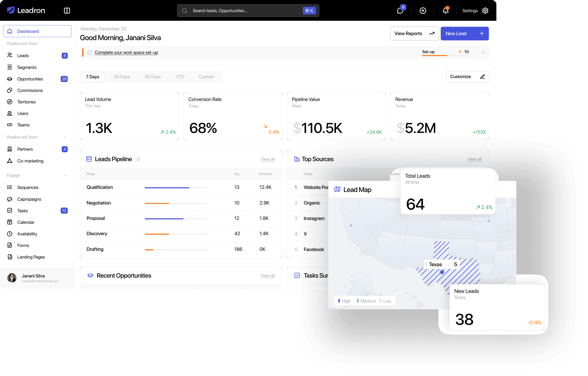The width and height of the screenshot is (588, 376).
Task: Collapse the Pipeline and Team group
Action: coord(65,137)
